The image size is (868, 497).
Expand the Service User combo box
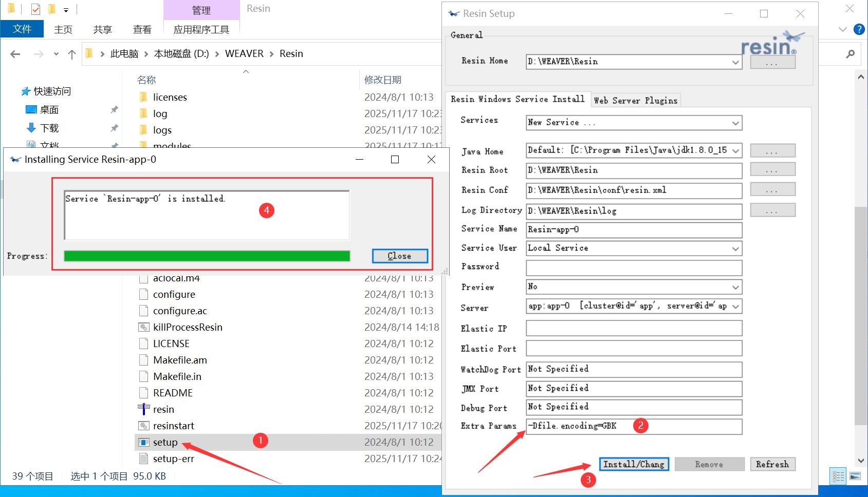point(735,249)
